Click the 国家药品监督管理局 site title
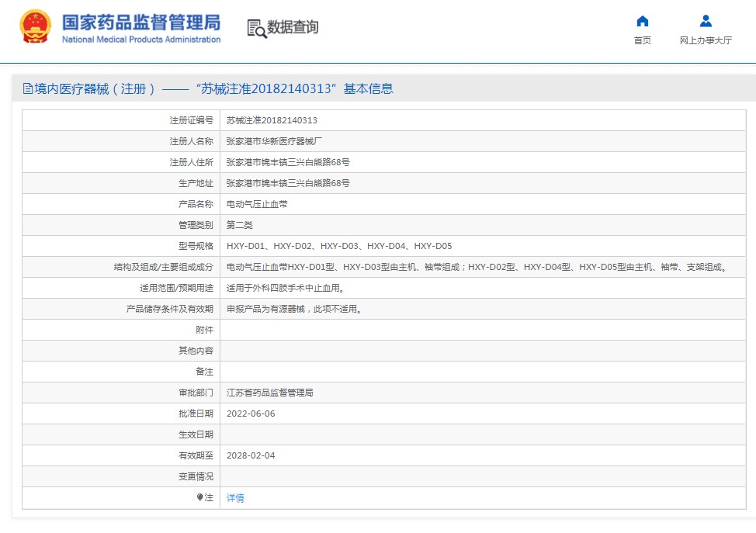The image size is (756, 533). [140, 21]
